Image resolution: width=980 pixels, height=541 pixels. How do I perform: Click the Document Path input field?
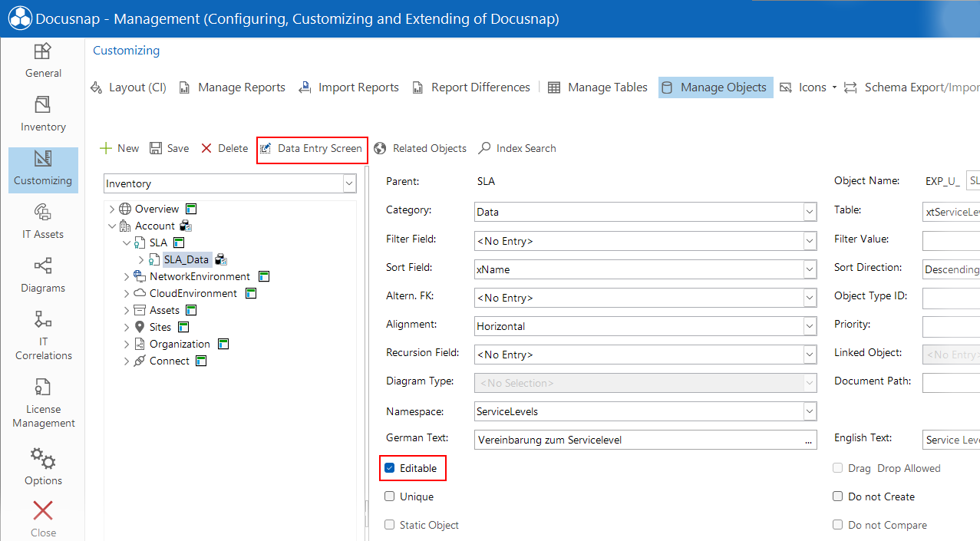[x=951, y=382]
